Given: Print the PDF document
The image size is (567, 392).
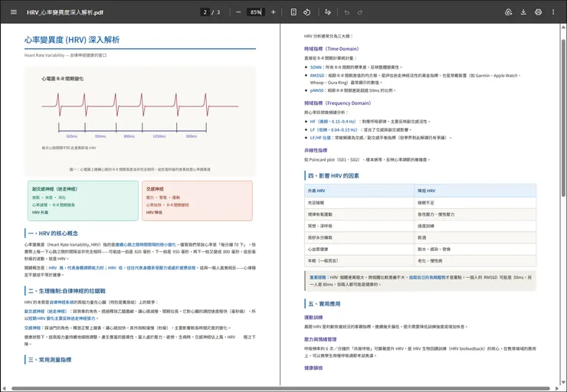Looking at the screenshot, I should coord(538,12).
